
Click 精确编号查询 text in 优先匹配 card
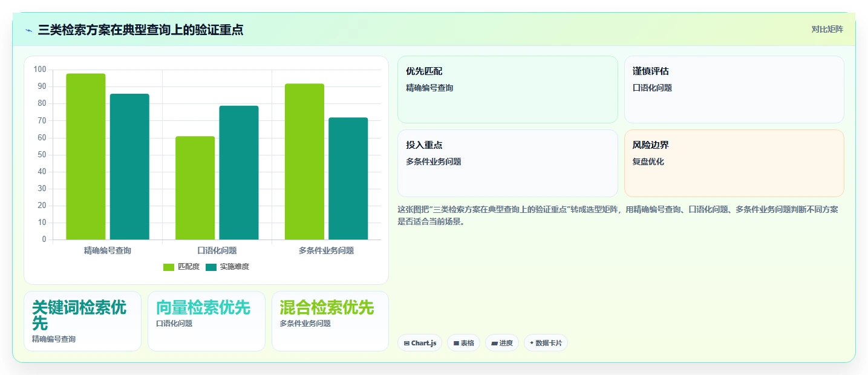[429, 88]
